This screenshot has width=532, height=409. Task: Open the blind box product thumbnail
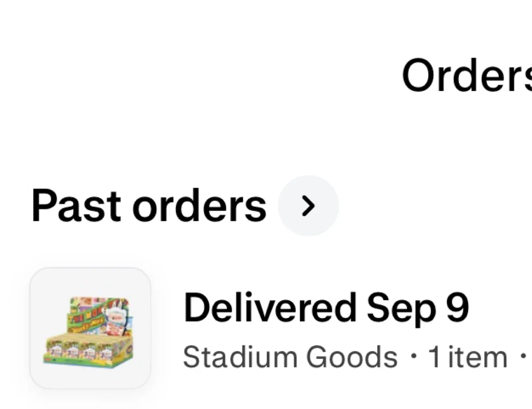click(90, 328)
